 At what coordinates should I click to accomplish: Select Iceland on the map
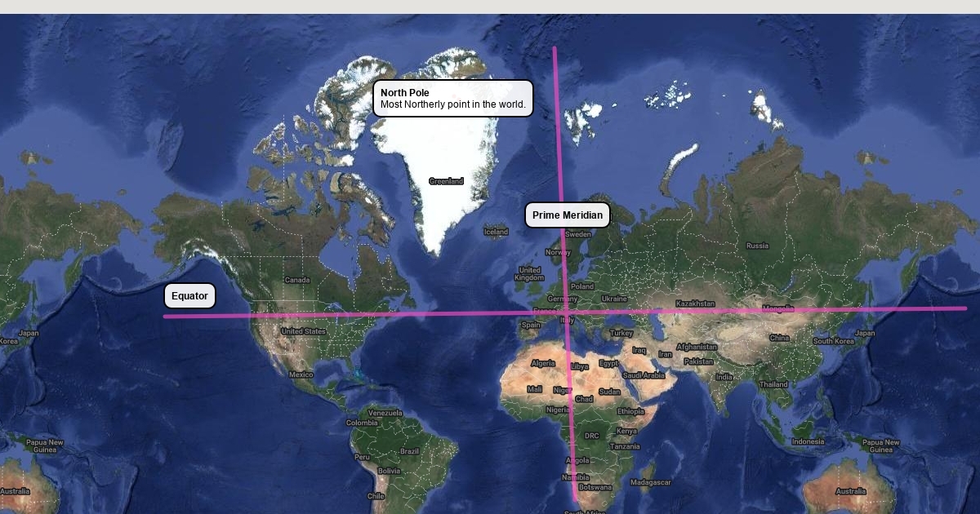click(x=496, y=232)
